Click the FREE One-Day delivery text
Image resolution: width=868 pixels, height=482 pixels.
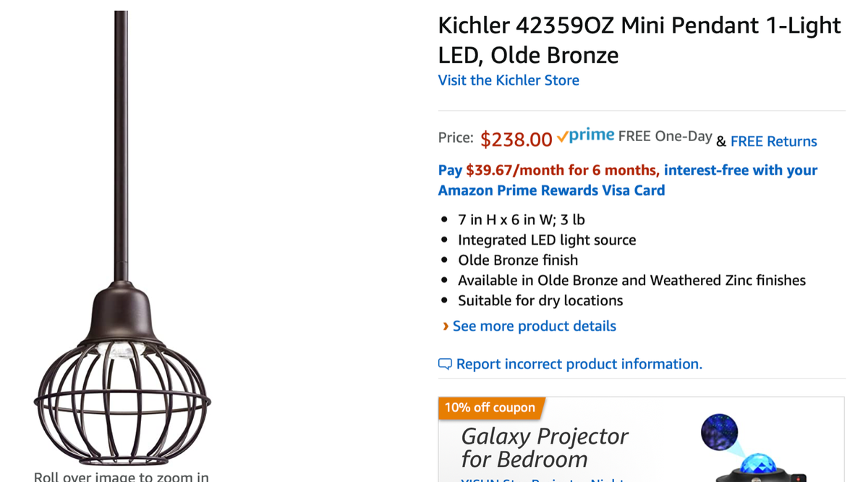click(665, 136)
